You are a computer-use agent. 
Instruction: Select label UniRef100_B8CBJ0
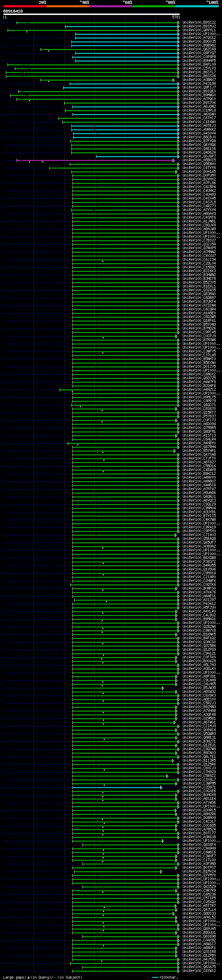199,137
